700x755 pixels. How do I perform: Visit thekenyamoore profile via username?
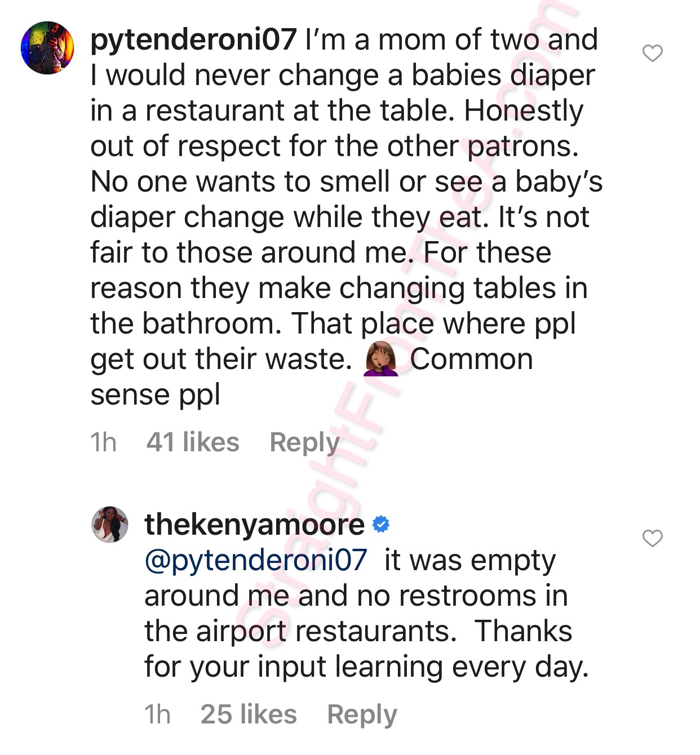[254, 525]
